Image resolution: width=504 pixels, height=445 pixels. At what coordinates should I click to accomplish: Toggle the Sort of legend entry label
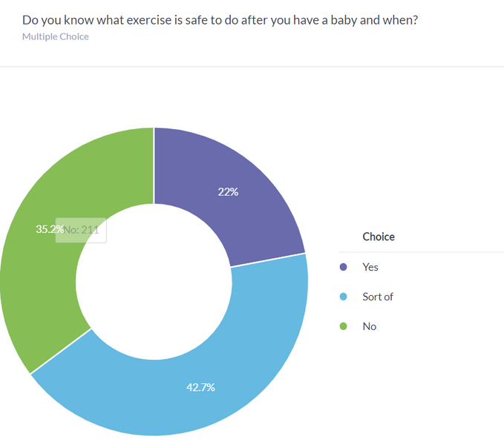(378, 297)
